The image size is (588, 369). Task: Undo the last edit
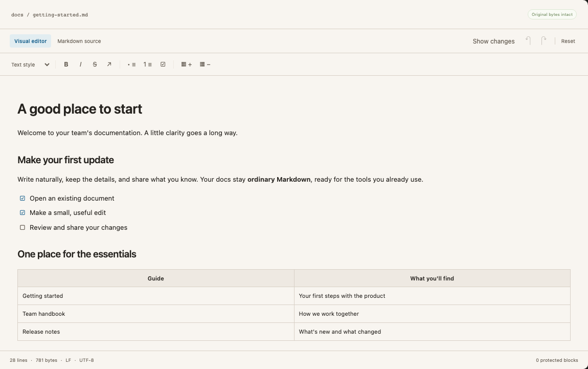pos(528,41)
